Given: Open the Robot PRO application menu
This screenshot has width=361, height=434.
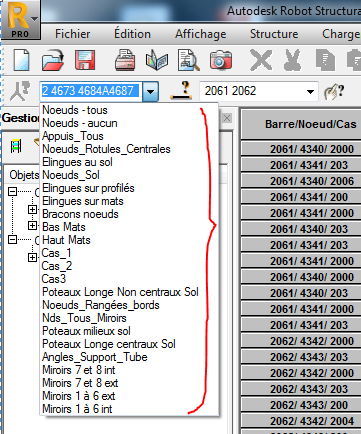Looking at the screenshot, I should click(21, 19).
